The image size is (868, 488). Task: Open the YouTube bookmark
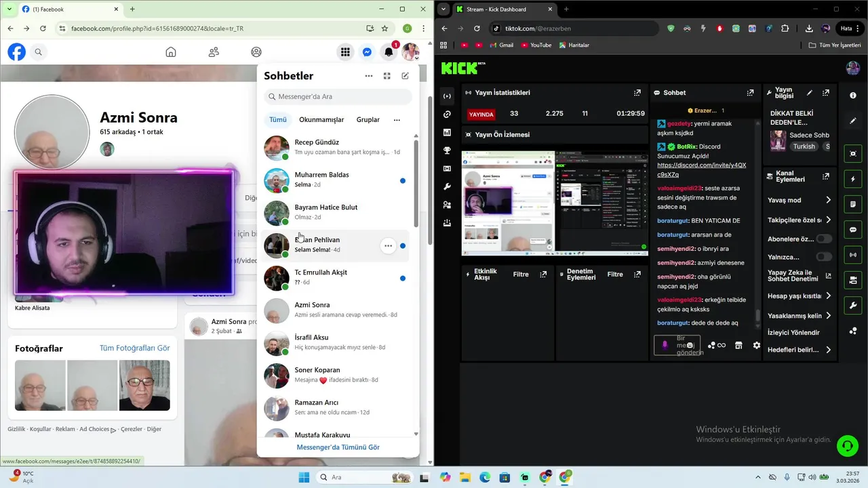[536, 45]
